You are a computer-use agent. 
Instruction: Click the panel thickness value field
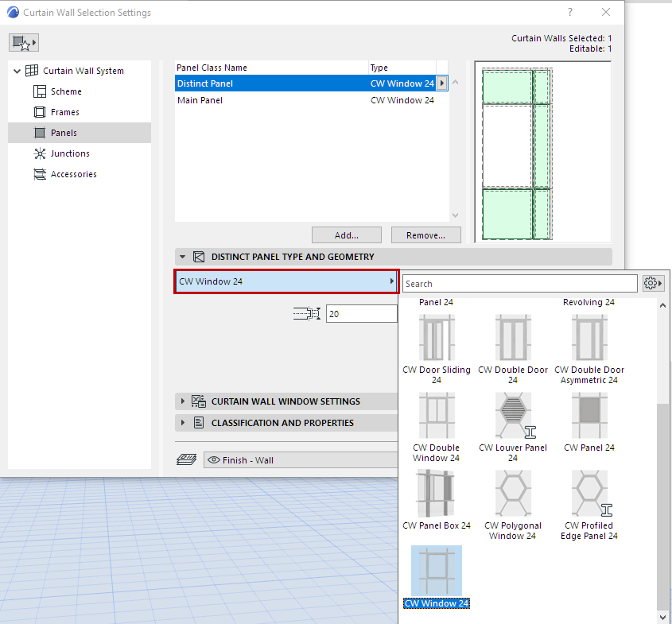pos(362,314)
